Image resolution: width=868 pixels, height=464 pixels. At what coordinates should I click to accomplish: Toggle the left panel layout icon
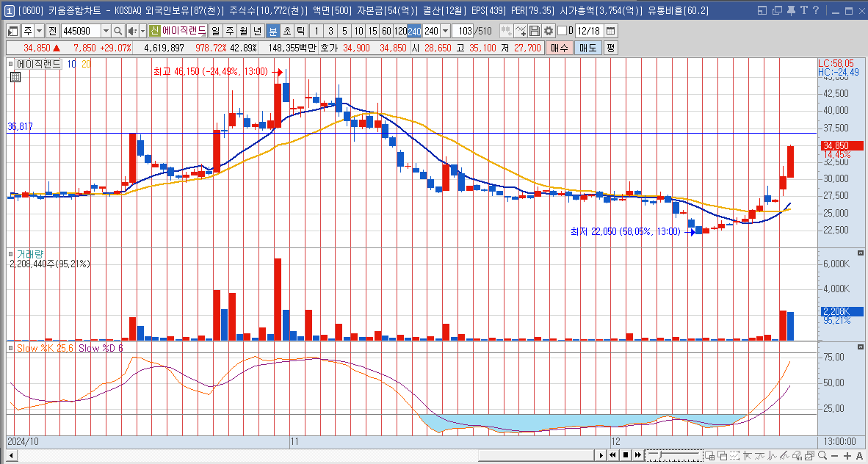coord(12,31)
